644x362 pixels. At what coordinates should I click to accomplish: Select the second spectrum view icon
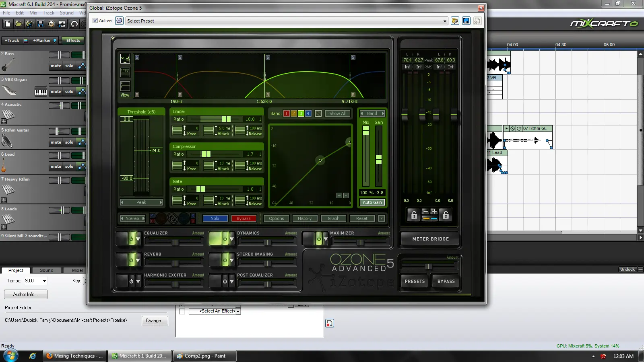click(125, 72)
